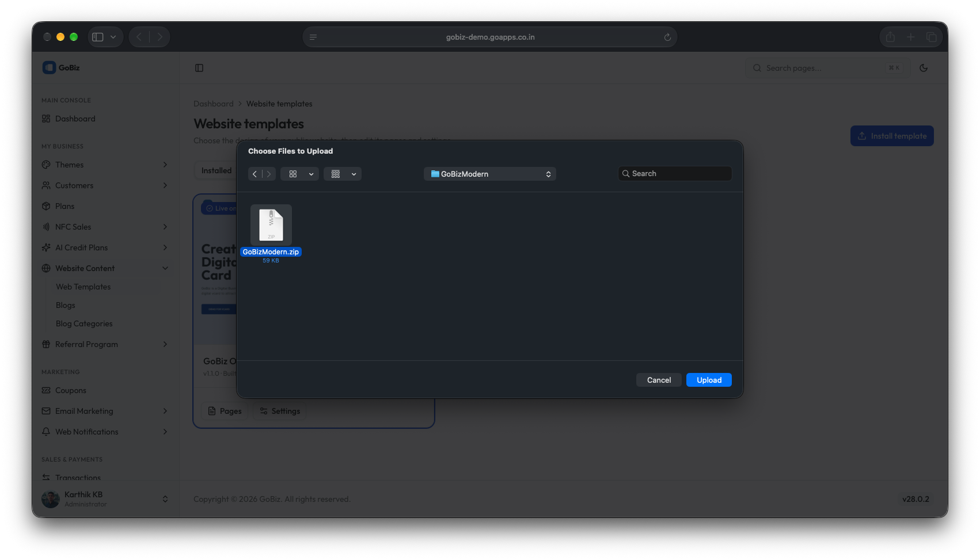Go back in the file dialog

[255, 174]
